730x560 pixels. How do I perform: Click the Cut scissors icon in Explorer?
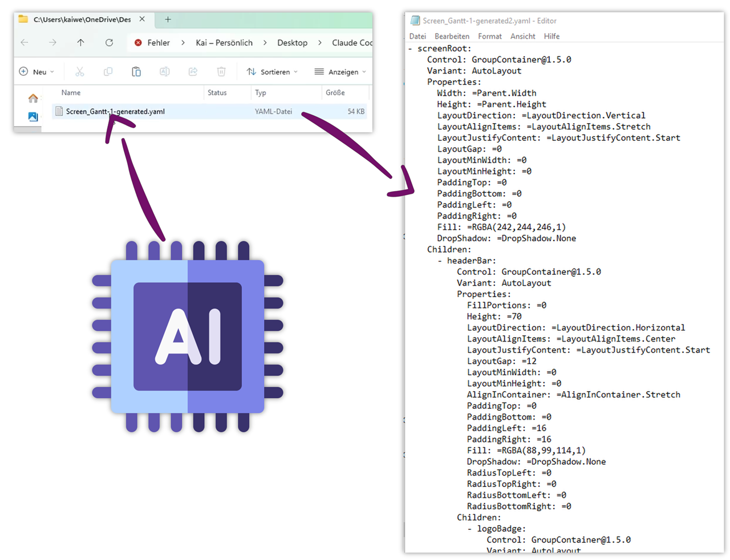pos(80,72)
